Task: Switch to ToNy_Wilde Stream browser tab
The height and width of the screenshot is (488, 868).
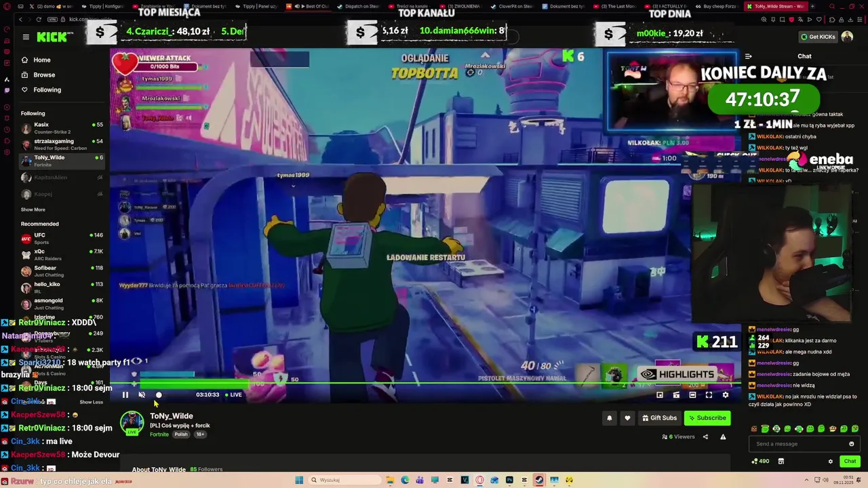Action: click(777, 6)
